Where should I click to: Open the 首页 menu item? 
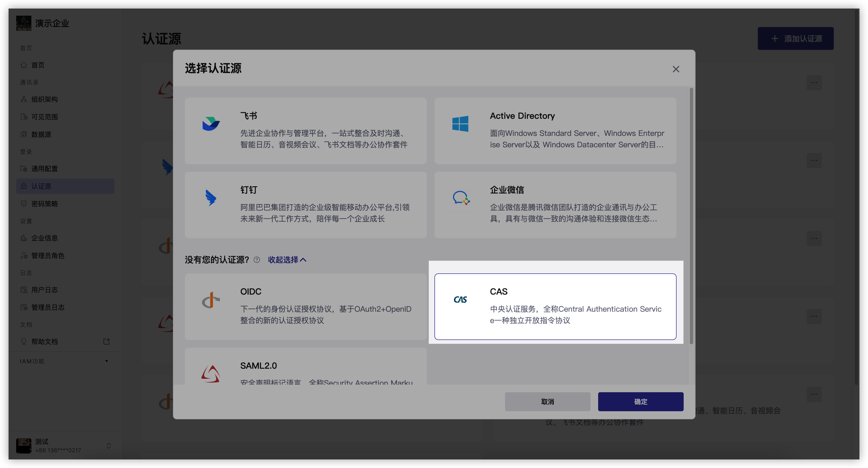pos(65,65)
